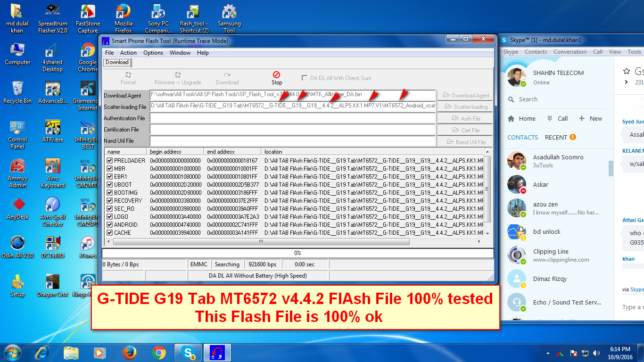Click Skype icon in the taskbar
Image resolution: width=644 pixels, height=362 pixels.
click(x=188, y=352)
